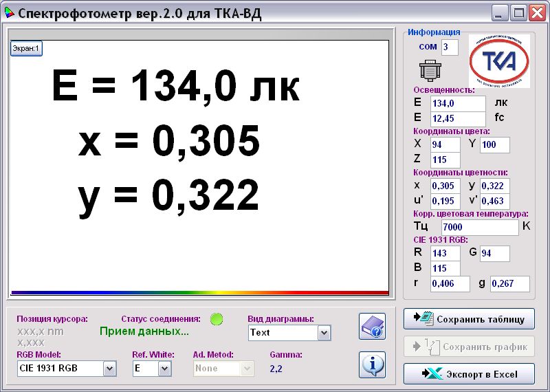Click the Сохранить таблицу button
Screen dimensions: 550x392
tap(469, 319)
